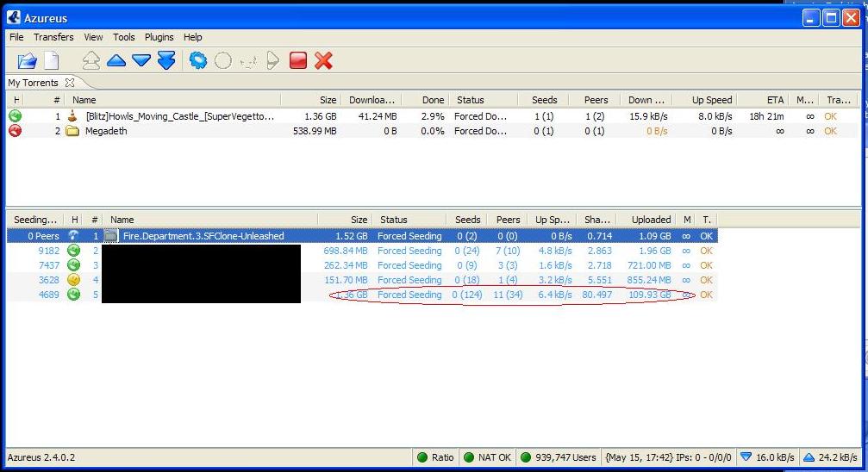Viewport: 868px width, 472px height.
Task: Click the 855.24 MB uploaded value
Action: coord(649,280)
